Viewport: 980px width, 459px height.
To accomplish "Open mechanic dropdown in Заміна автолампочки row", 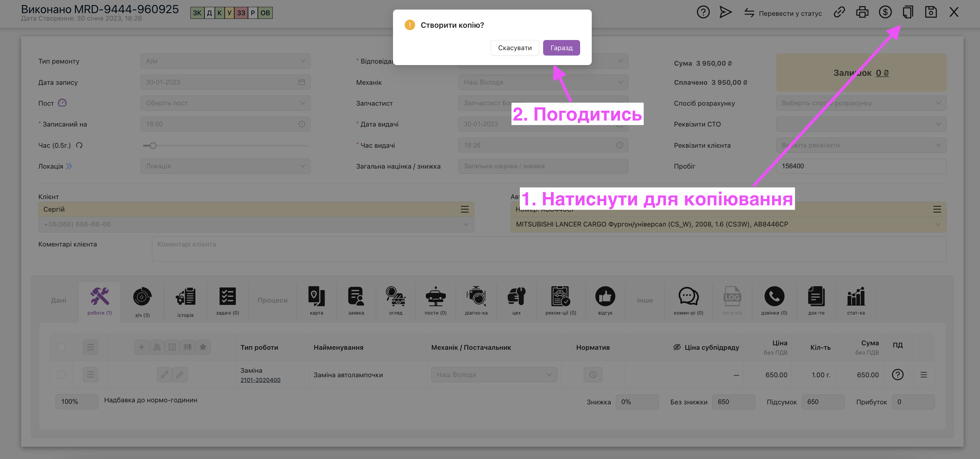I will 494,375.
